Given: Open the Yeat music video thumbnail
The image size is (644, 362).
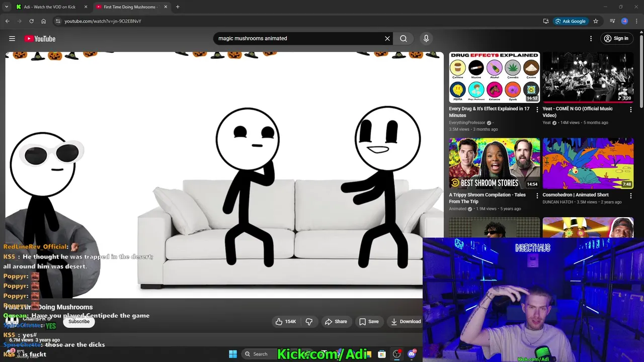Looking at the screenshot, I should pos(588,77).
